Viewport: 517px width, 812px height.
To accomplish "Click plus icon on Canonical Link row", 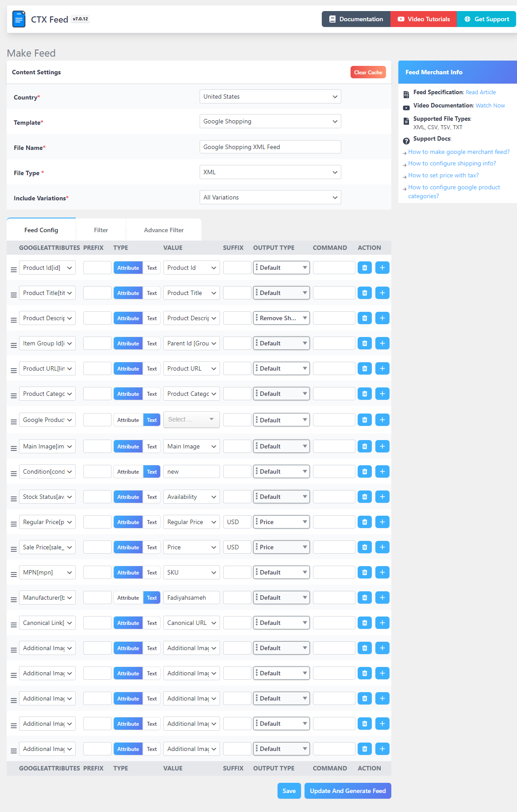I will tap(382, 623).
